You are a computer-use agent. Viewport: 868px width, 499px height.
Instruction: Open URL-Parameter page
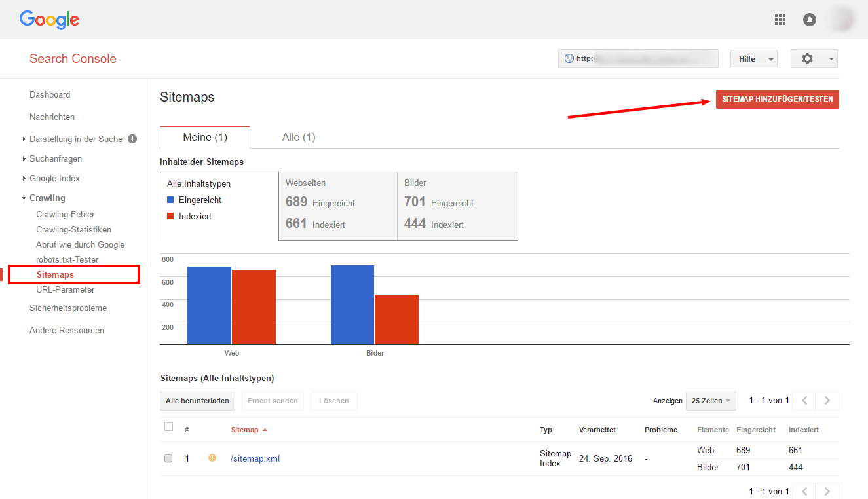66,289
